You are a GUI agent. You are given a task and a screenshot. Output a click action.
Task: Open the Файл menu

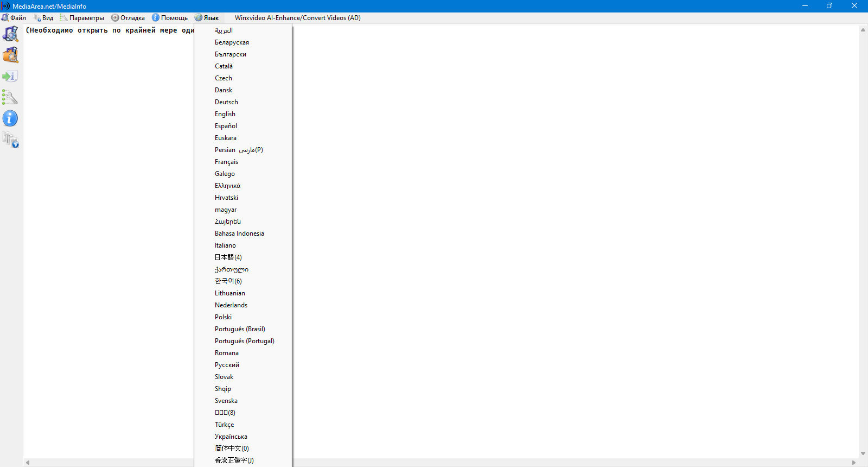tap(14, 18)
